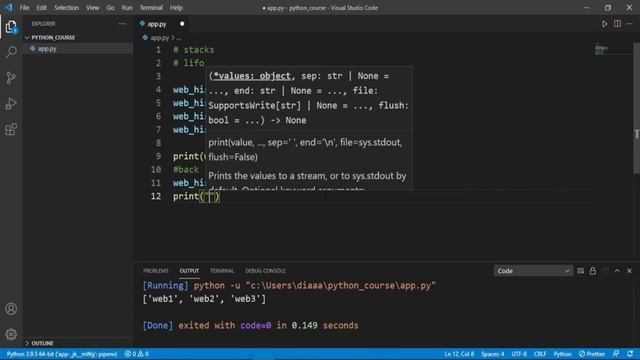Click line number 8 in gutter
This screenshot has height=360, width=640.
click(158, 143)
